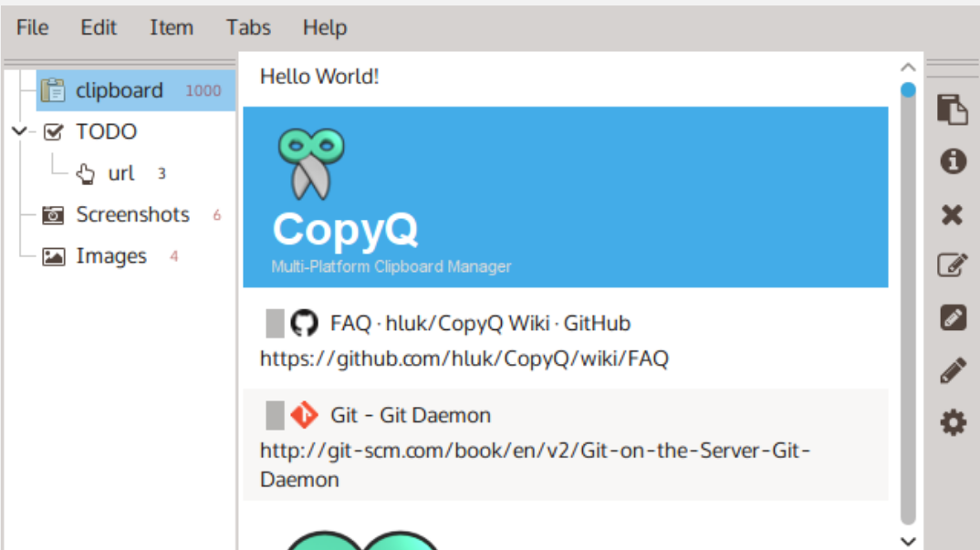Collapse the TODO tree branch
The image size is (980, 550).
(x=18, y=131)
